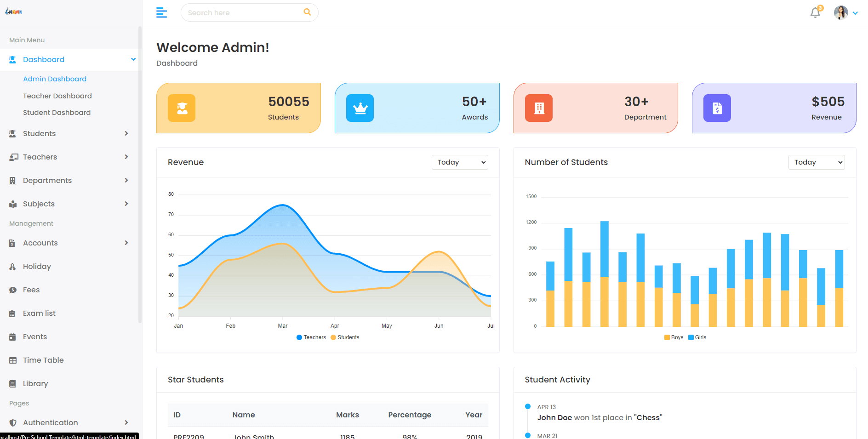Open the user profile avatar

click(841, 12)
